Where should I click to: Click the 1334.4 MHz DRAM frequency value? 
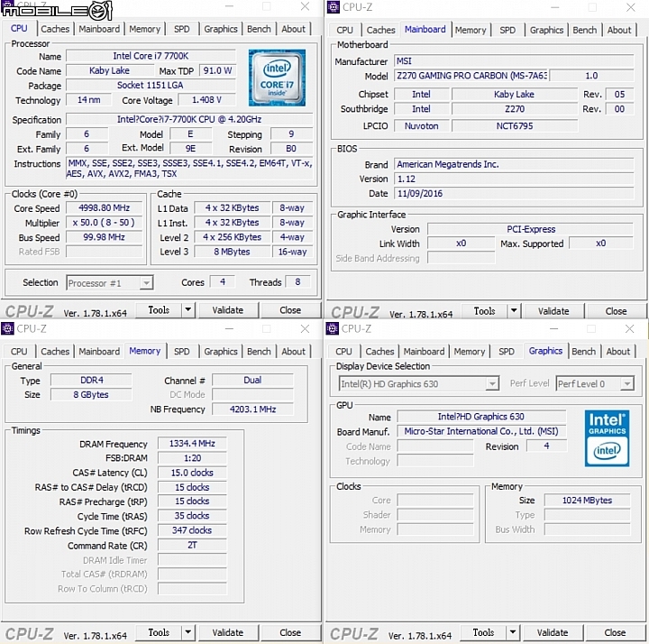point(192,444)
